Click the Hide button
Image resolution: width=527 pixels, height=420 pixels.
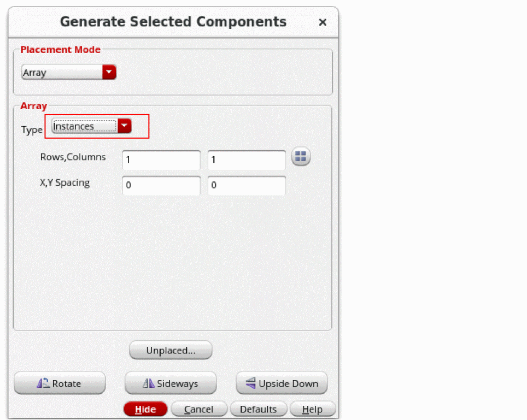pyautogui.click(x=145, y=409)
